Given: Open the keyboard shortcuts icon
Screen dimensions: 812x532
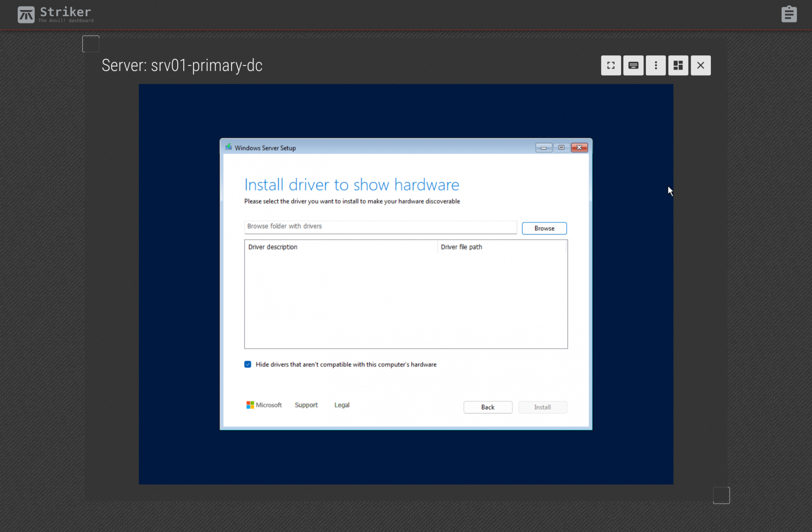Looking at the screenshot, I should tap(633, 65).
